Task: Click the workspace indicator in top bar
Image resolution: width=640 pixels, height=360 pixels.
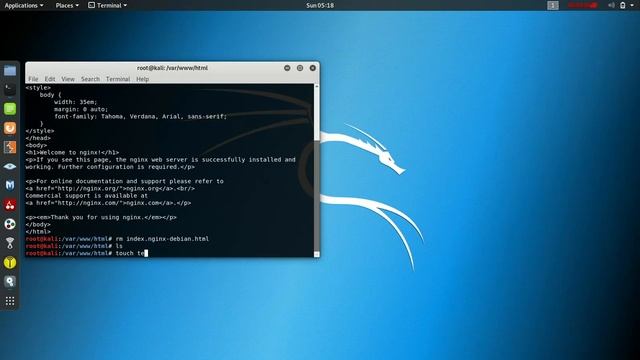Action: tap(553, 5)
